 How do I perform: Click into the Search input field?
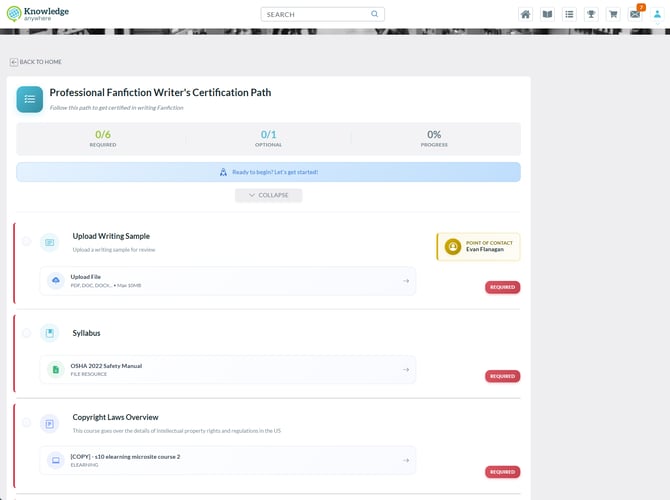315,14
